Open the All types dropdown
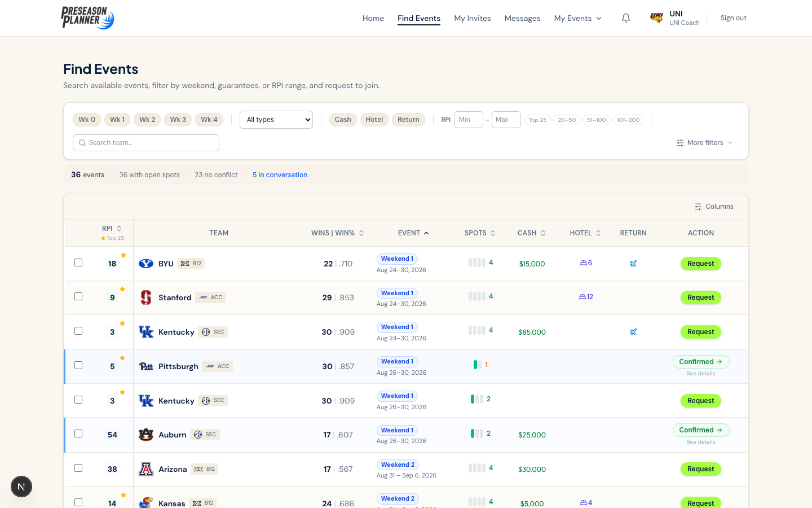The width and height of the screenshot is (812, 508). (x=276, y=120)
